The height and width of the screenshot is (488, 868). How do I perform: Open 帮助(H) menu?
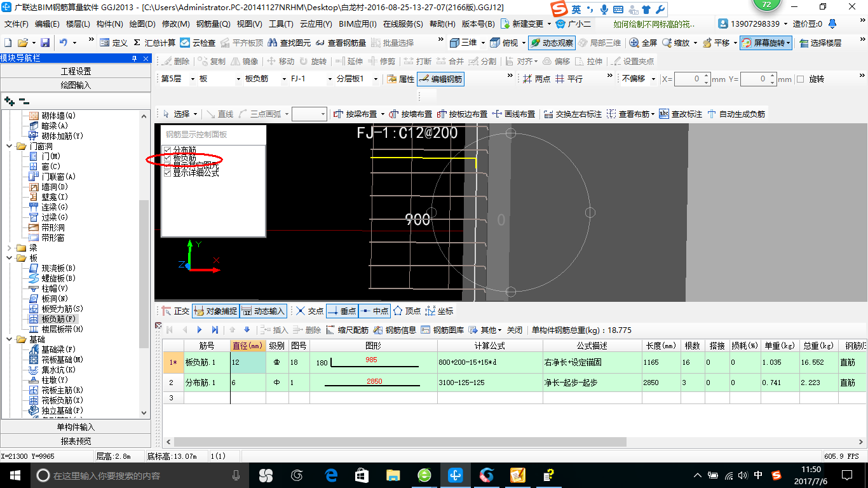pyautogui.click(x=442, y=24)
